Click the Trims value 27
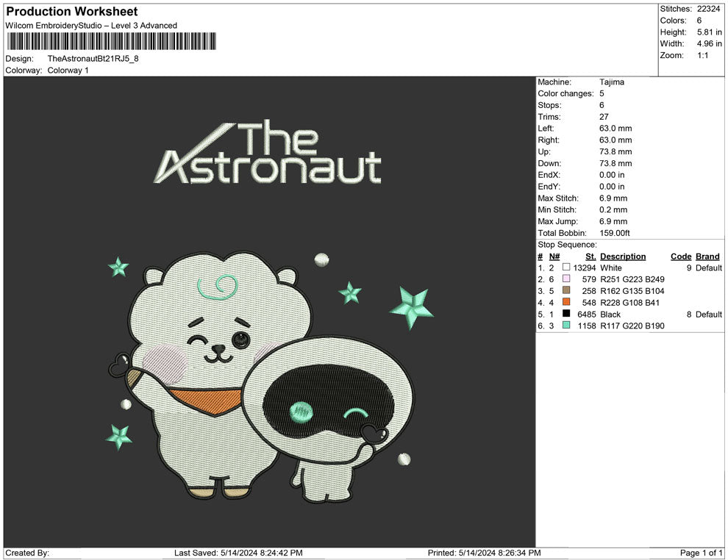 click(604, 117)
